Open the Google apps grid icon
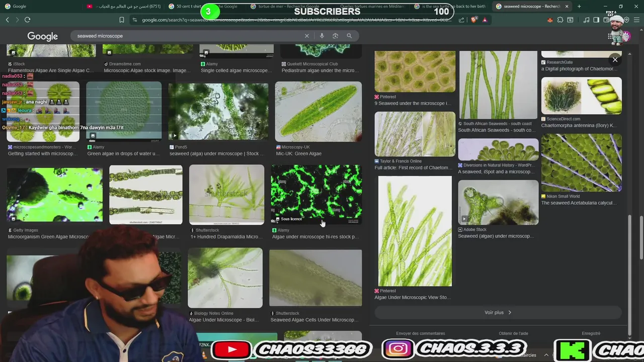This screenshot has height=362, width=644. pyautogui.click(x=610, y=36)
